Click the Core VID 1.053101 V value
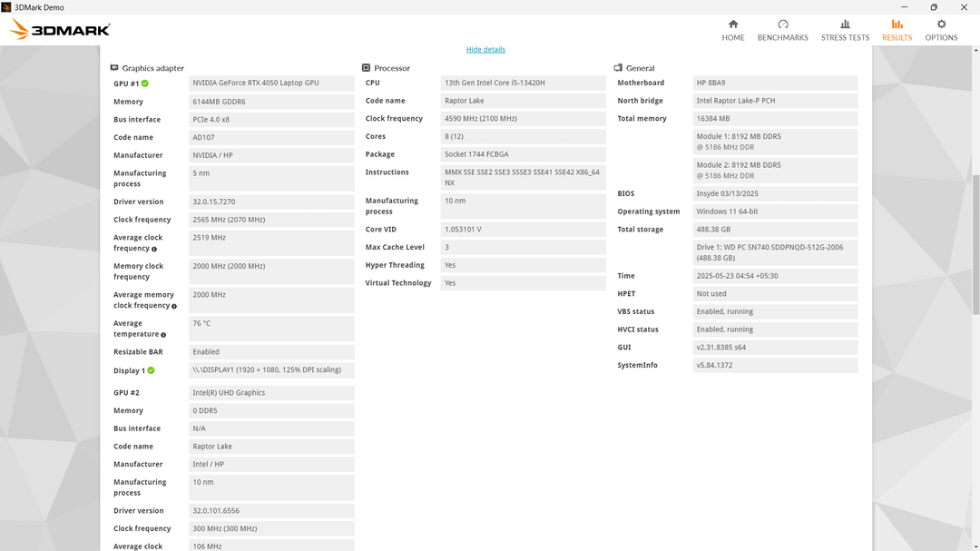980x551 pixels. coord(524,229)
